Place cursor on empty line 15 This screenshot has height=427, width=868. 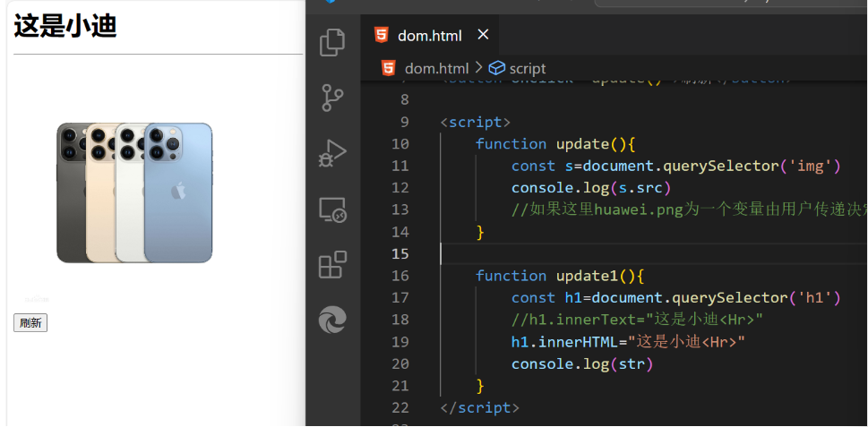tap(653, 254)
